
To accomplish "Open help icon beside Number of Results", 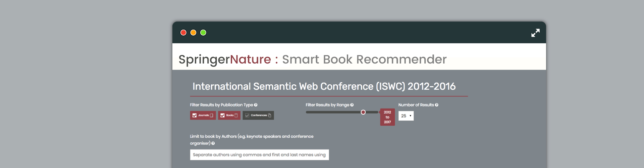I will (x=436, y=105).
